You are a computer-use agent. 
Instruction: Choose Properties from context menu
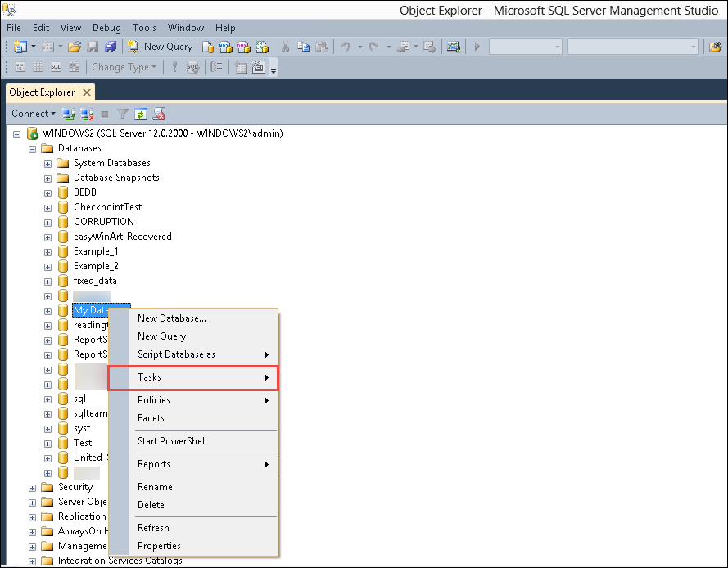click(159, 546)
